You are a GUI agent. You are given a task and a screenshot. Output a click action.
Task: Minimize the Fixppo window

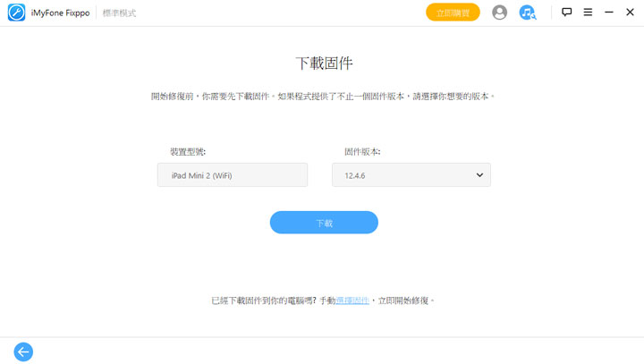[609, 13]
